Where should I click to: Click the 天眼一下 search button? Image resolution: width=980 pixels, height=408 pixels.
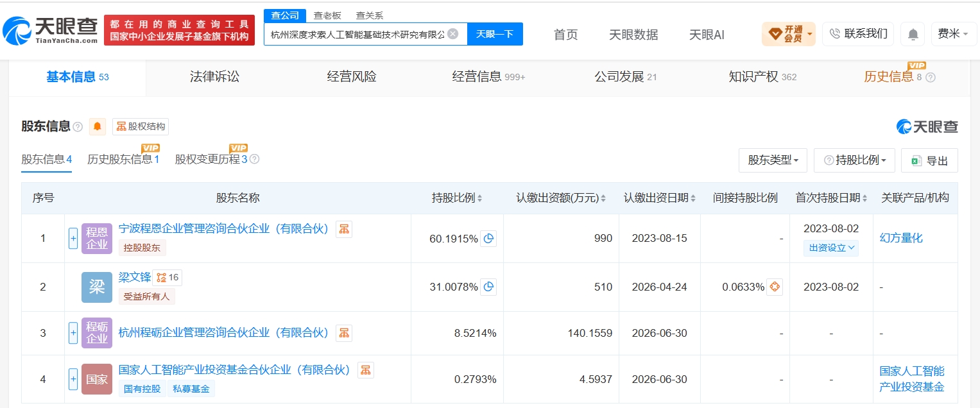[495, 34]
